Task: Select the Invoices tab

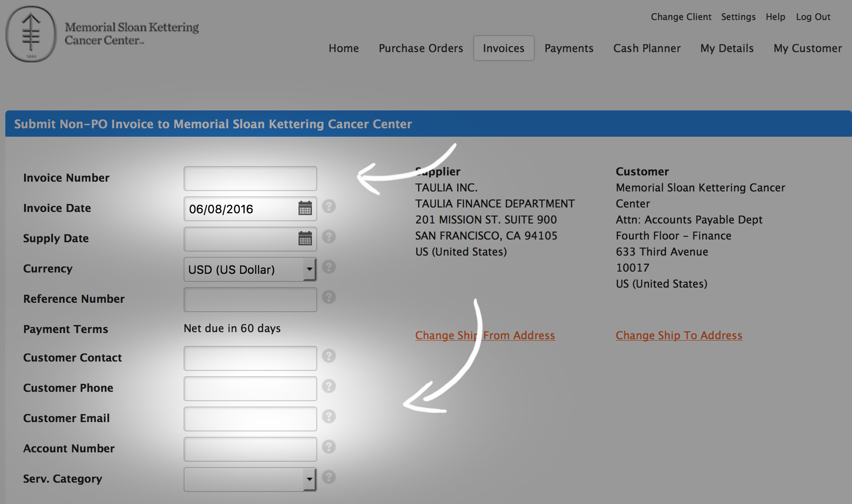Action: click(x=504, y=48)
